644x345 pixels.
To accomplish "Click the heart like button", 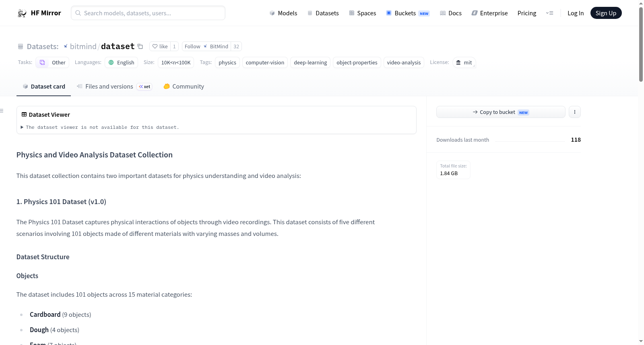I will coord(160,46).
